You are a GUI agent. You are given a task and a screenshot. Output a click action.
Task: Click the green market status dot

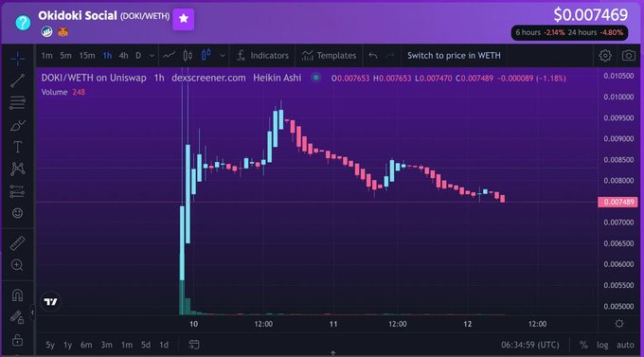tap(315, 78)
